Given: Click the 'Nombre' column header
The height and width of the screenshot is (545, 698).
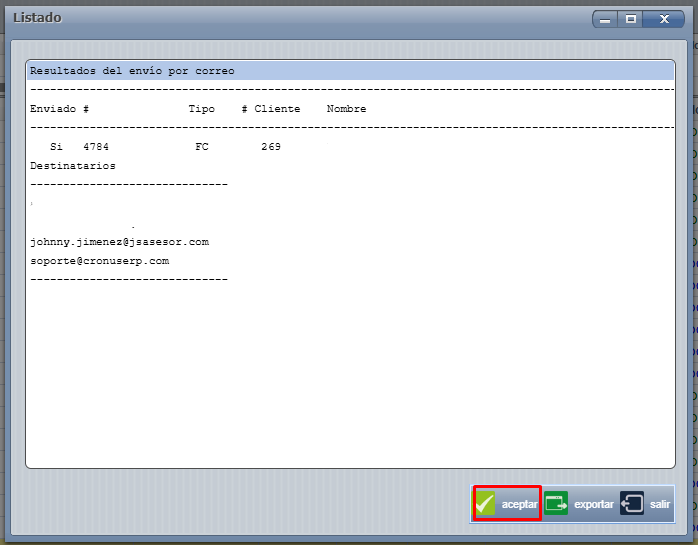Looking at the screenshot, I should 346,109.
